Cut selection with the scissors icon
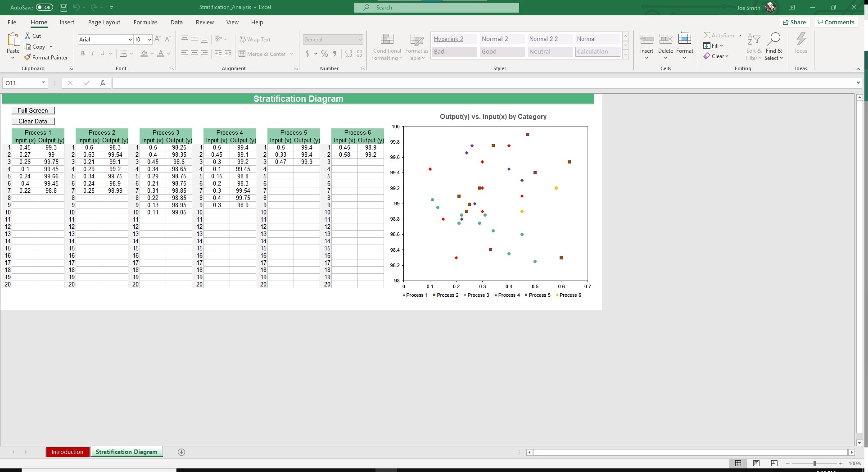The image size is (868, 472). click(28, 36)
